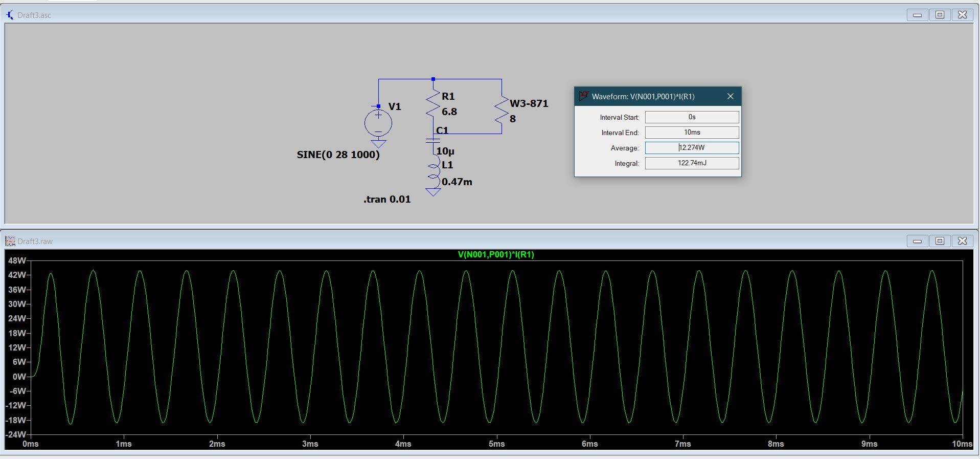Click the V1 voltage source symbol
Viewport: 980px width, 459px height.
point(378,123)
